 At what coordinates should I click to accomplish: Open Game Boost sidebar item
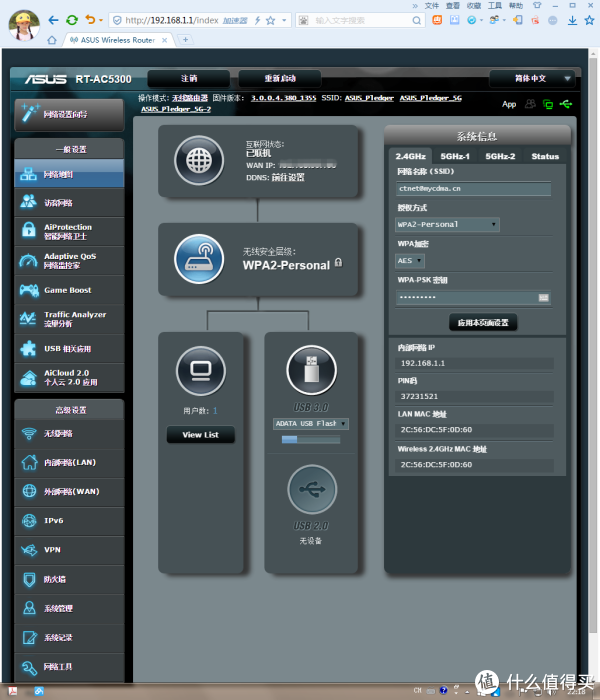(69, 290)
